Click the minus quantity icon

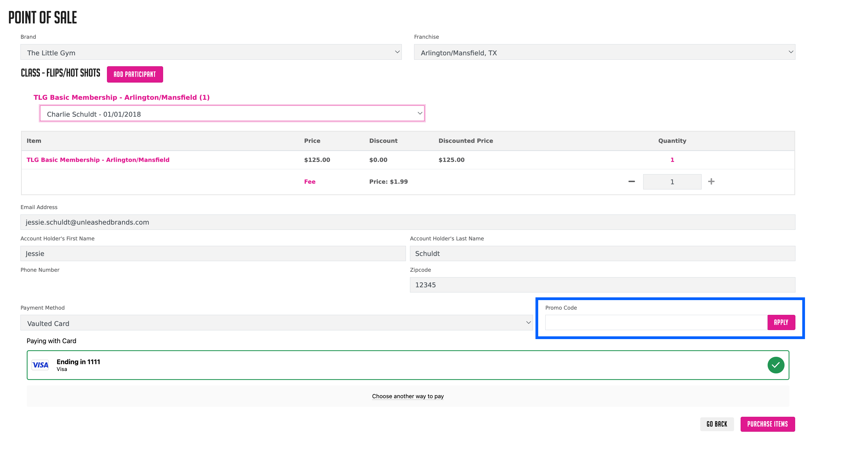click(x=631, y=182)
